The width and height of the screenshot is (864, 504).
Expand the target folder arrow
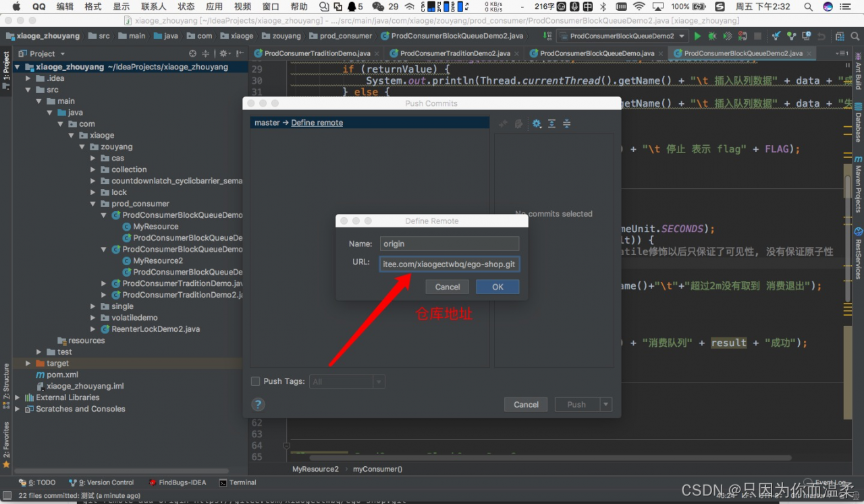tap(28, 363)
